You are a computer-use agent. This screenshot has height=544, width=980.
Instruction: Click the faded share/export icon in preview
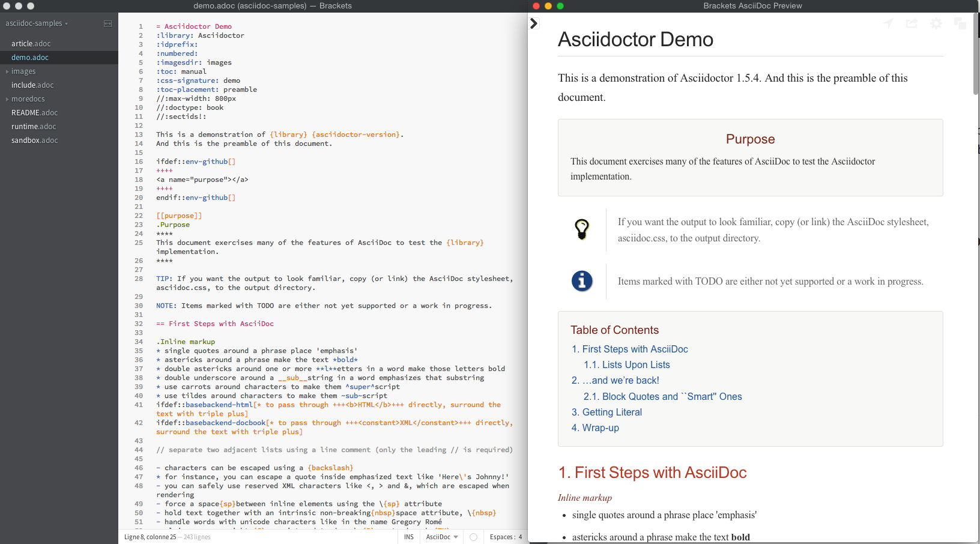[x=912, y=23]
